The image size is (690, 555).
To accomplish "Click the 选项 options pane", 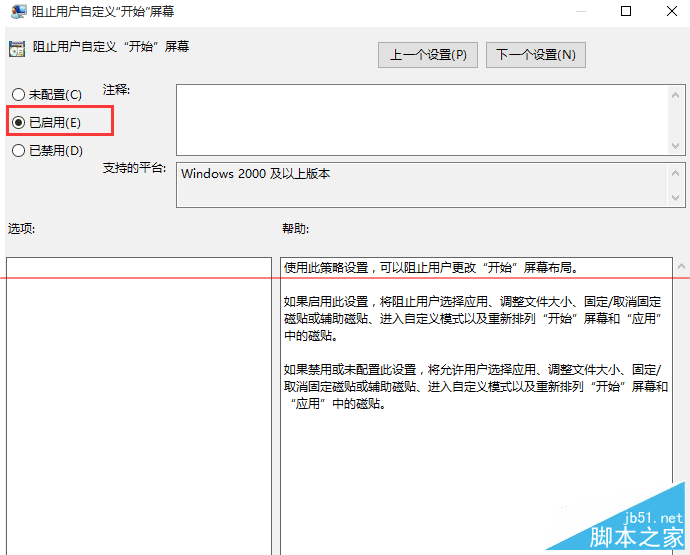I will (x=139, y=406).
